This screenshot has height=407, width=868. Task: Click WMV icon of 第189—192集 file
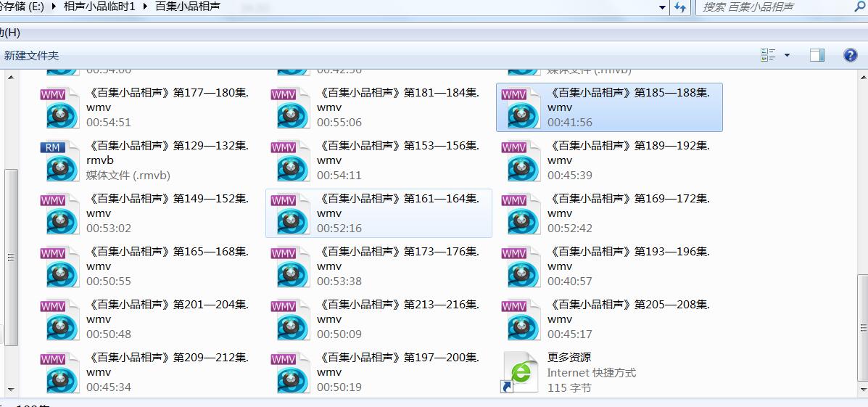click(x=522, y=160)
